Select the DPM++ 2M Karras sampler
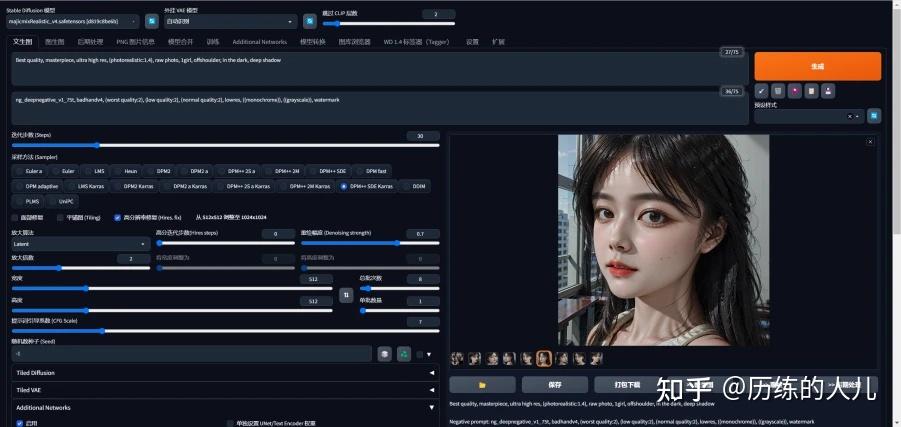The image size is (901, 427). (x=305, y=186)
